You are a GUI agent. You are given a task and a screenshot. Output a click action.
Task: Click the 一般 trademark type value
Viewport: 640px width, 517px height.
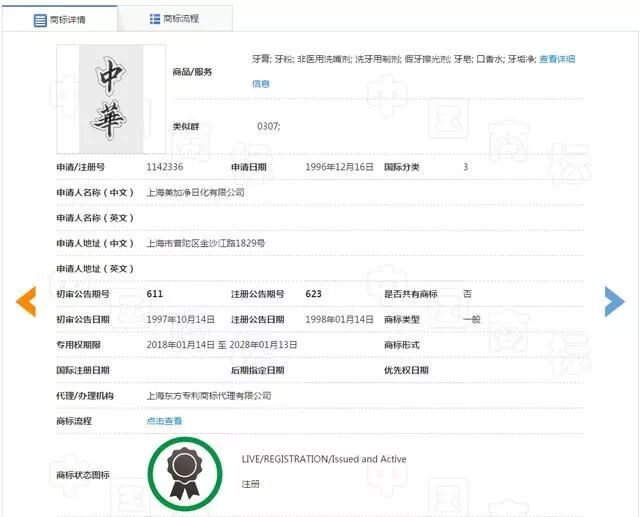(472, 319)
